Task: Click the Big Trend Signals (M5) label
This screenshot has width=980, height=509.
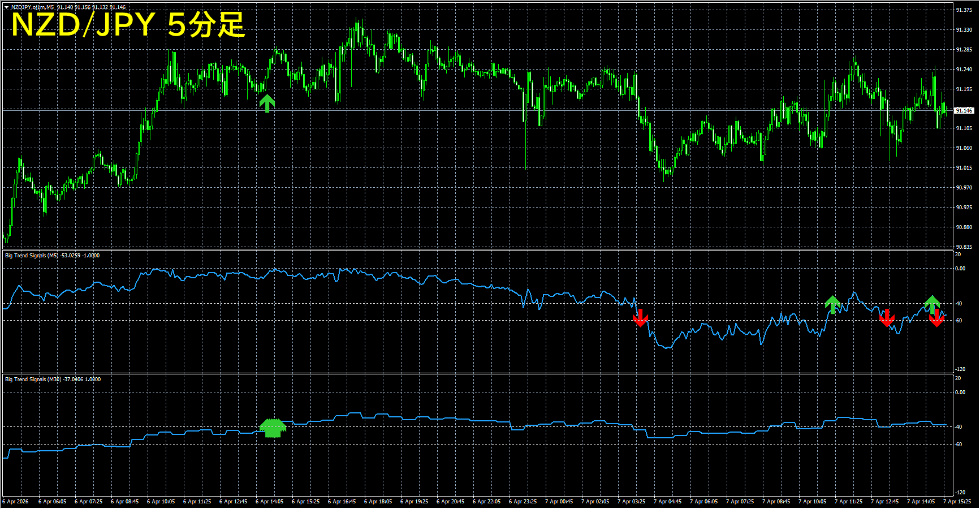Action: [x=32, y=256]
